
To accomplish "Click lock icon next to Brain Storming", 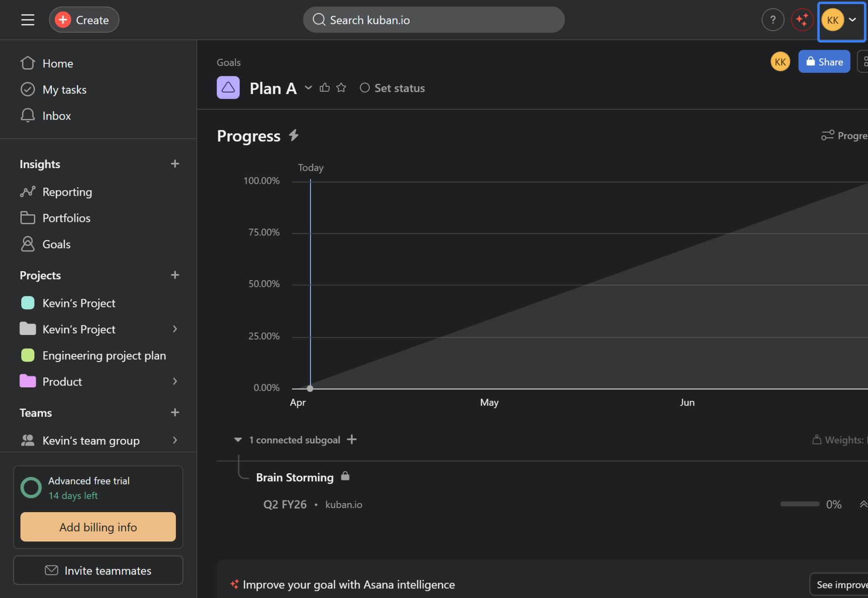I will coord(345,476).
